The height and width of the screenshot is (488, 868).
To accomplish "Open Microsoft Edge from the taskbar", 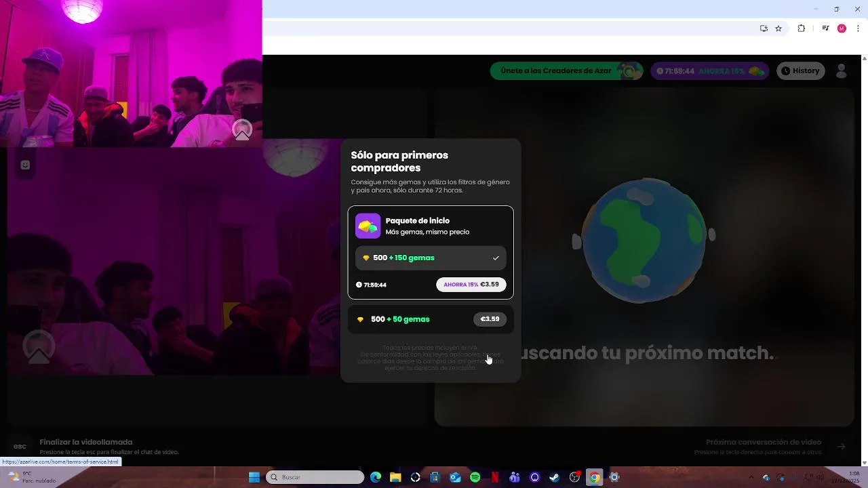I will click(376, 477).
